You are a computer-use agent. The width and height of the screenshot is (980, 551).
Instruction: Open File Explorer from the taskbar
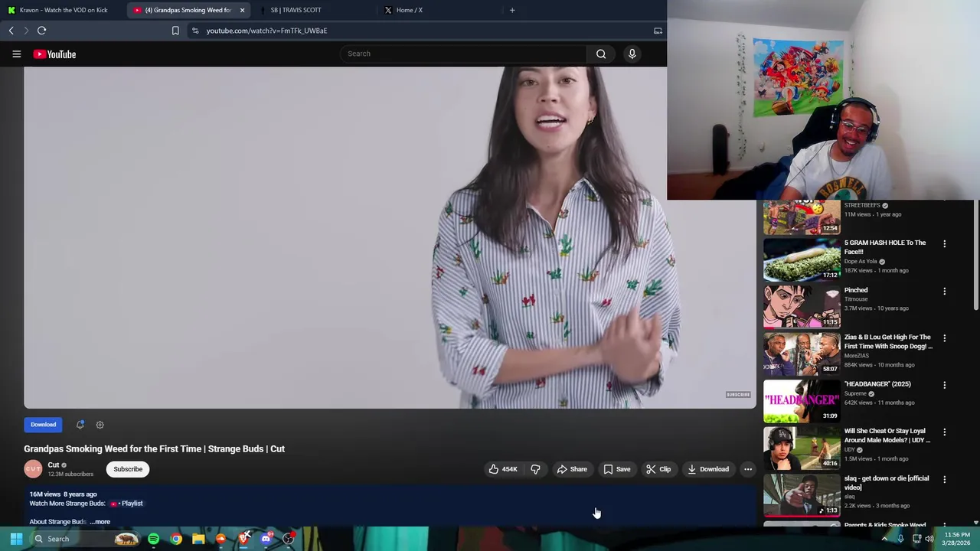tap(198, 539)
